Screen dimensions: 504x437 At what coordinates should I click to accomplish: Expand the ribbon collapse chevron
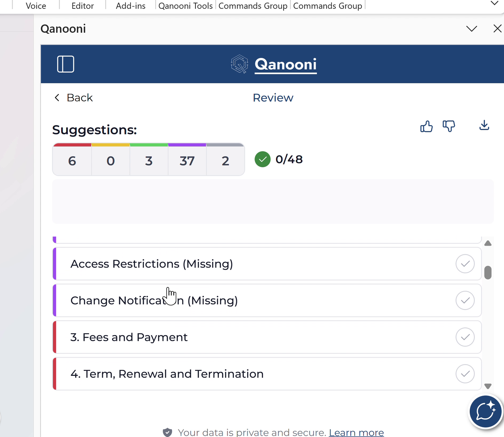pyautogui.click(x=495, y=3)
